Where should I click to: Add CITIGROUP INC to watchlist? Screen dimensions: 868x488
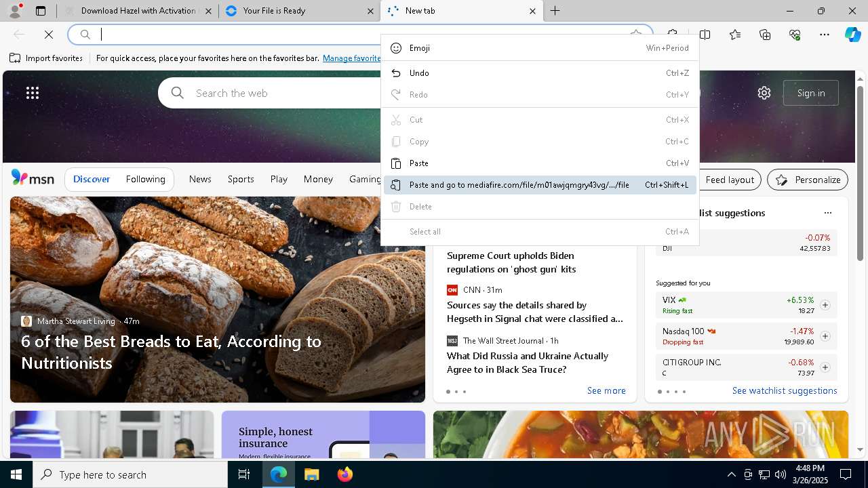pyautogui.click(x=825, y=367)
